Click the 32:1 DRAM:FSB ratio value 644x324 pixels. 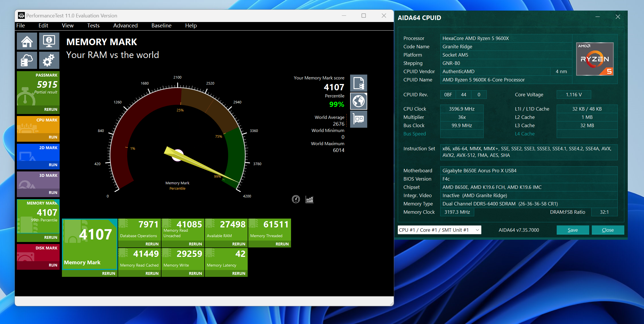point(604,212)
